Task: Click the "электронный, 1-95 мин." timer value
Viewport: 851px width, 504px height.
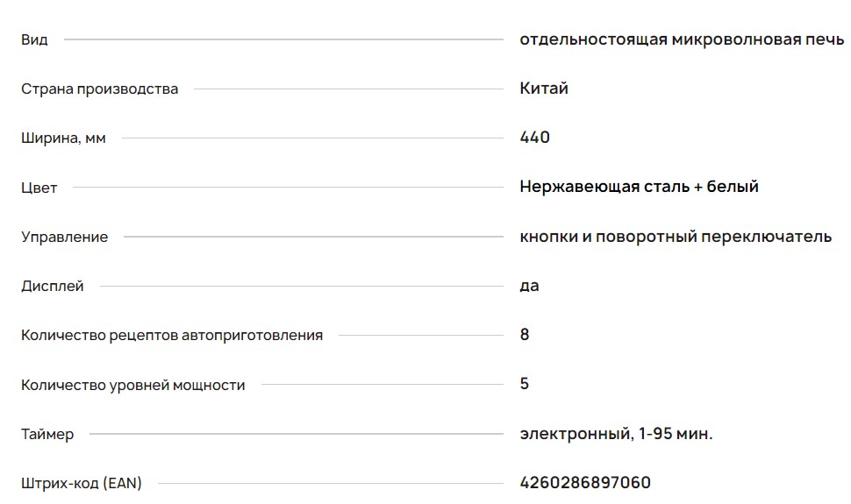Action: point(616,433)
